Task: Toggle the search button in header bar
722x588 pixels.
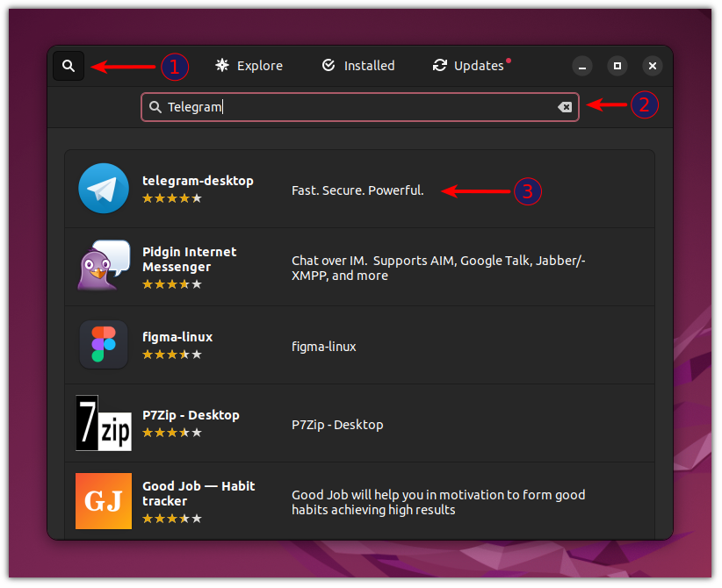Action: 69,66
